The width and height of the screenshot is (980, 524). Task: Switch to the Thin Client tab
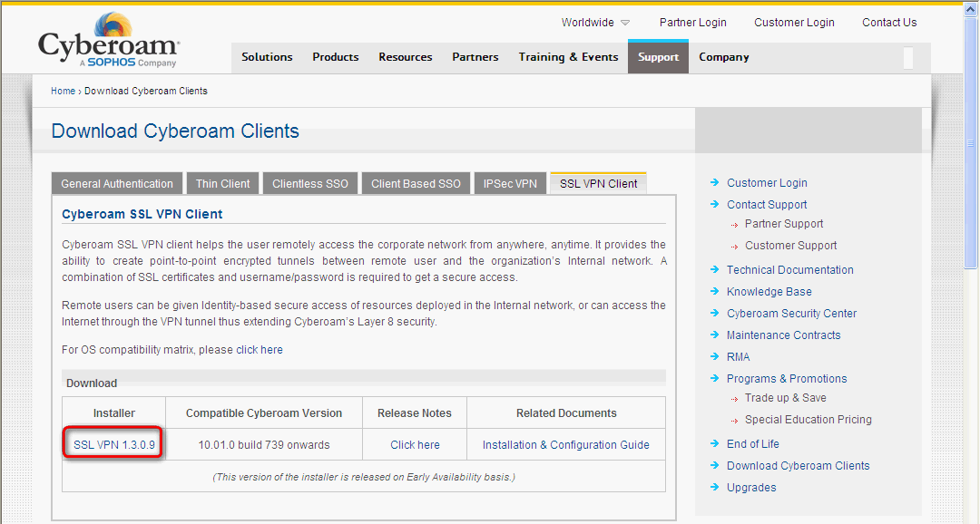click(223, 183)
